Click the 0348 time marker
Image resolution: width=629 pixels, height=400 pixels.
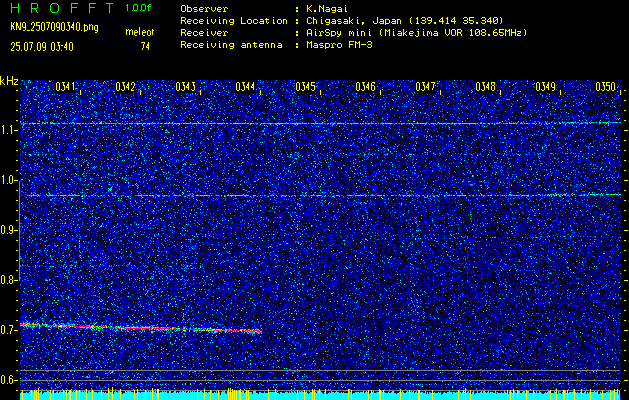485,87
